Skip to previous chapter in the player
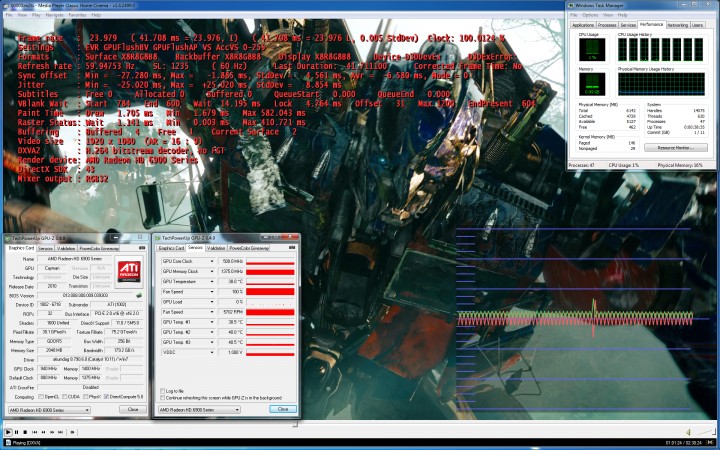 click(34, 432)
